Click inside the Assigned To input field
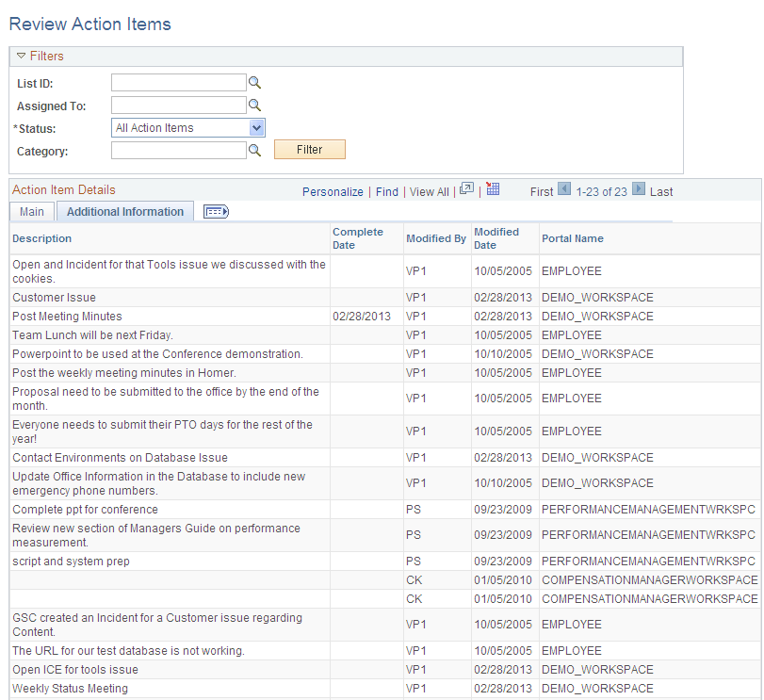 click(179, 105)
